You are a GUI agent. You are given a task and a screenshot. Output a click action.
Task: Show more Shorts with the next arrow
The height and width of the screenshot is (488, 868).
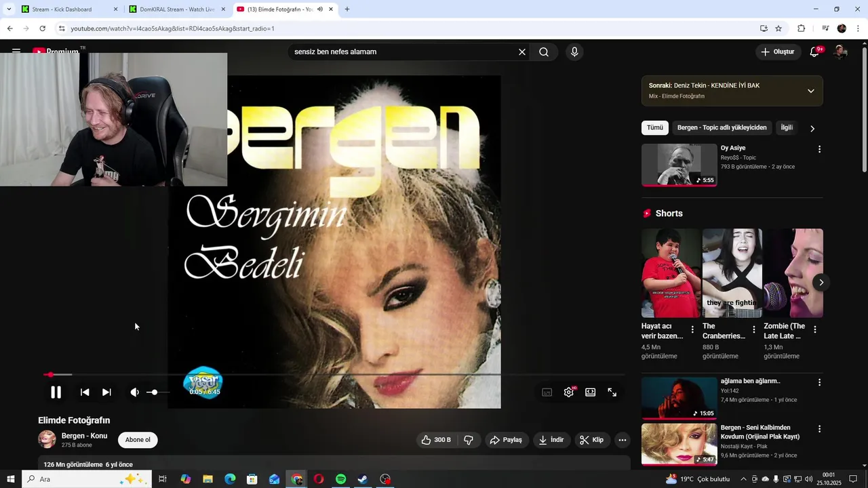821,282
